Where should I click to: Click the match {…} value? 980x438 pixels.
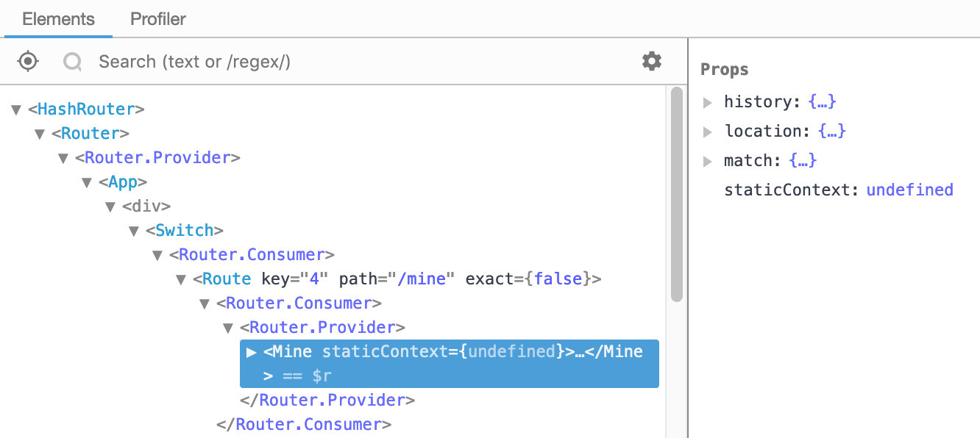tap(803, 161)
